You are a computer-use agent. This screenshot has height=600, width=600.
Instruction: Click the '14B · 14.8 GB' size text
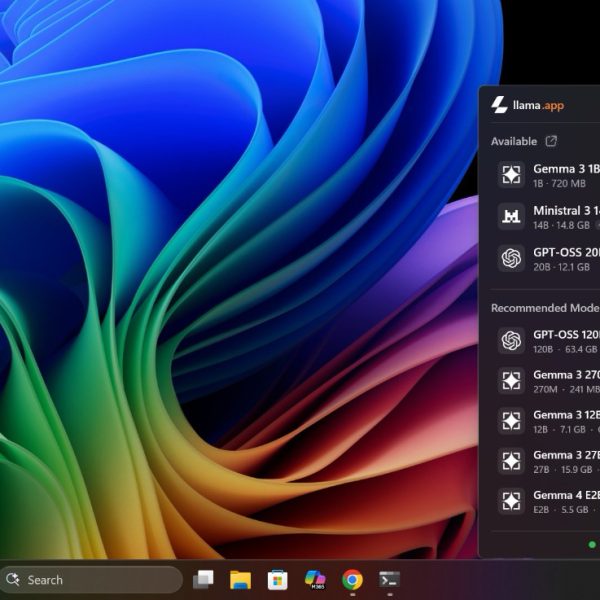[561, 225]
